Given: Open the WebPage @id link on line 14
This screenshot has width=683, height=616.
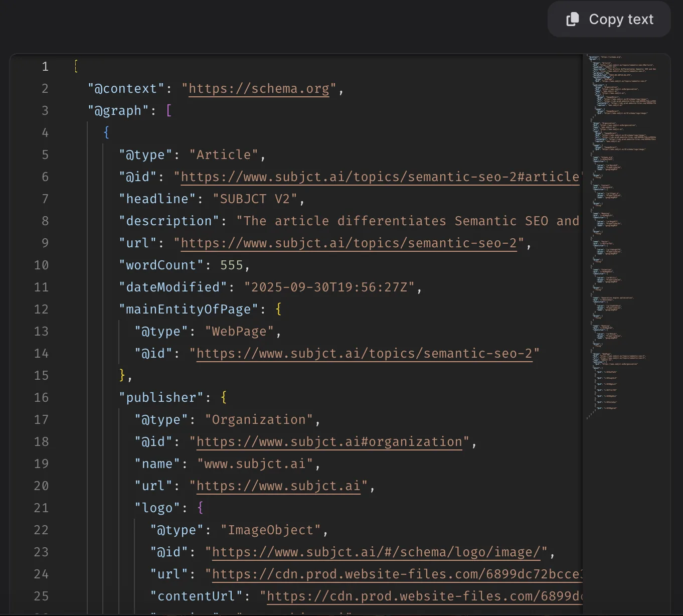Looking at the screenshot, I should pos(365,354).
